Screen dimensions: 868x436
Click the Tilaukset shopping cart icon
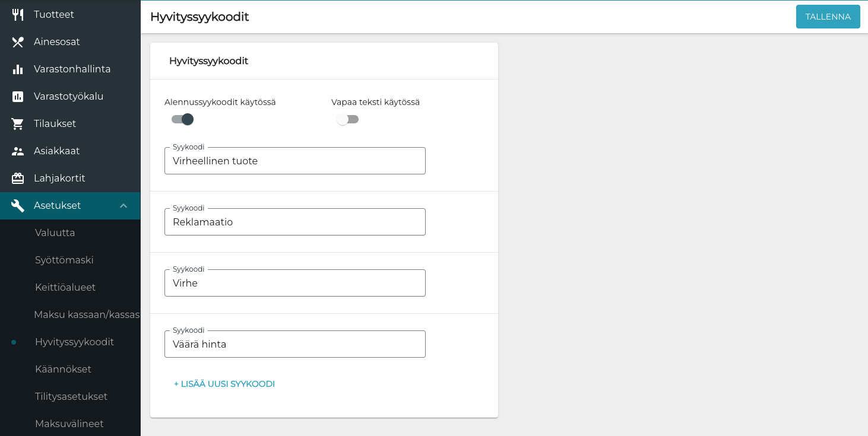click(18, 124)
